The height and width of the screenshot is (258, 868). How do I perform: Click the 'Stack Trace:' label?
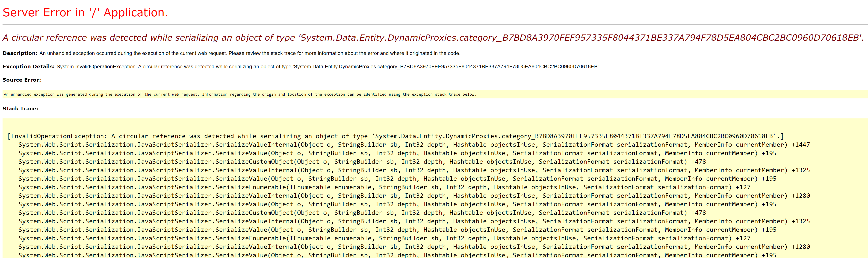click(x=20, y=109)
